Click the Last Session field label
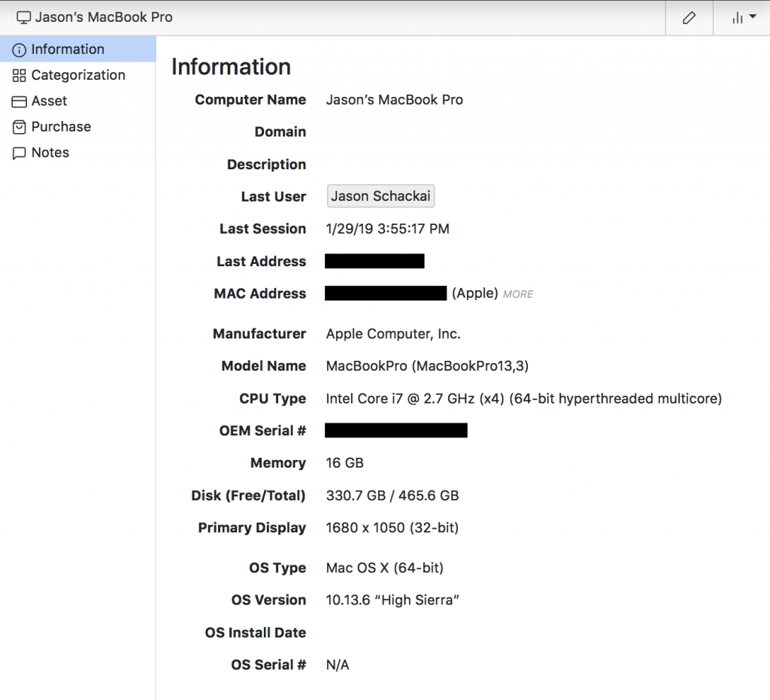Image resolution: width=770 pixels, height=700 pixels. 262,229
